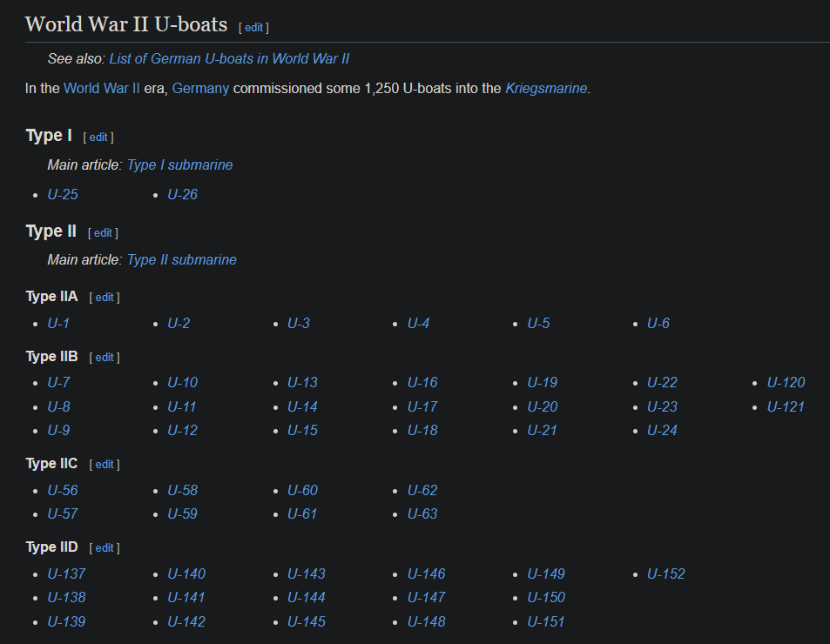
Task: Edit the Type IIB subsection
Action: point(105,358)
